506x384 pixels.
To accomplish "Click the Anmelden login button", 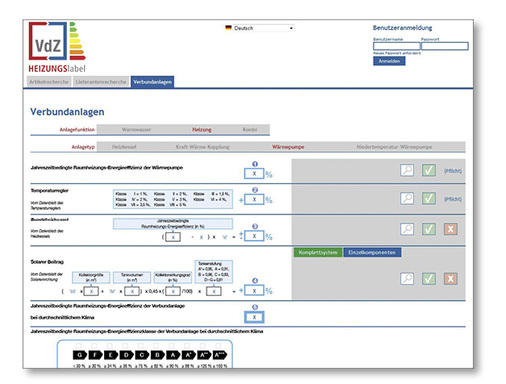I will (x=389, y=61).
